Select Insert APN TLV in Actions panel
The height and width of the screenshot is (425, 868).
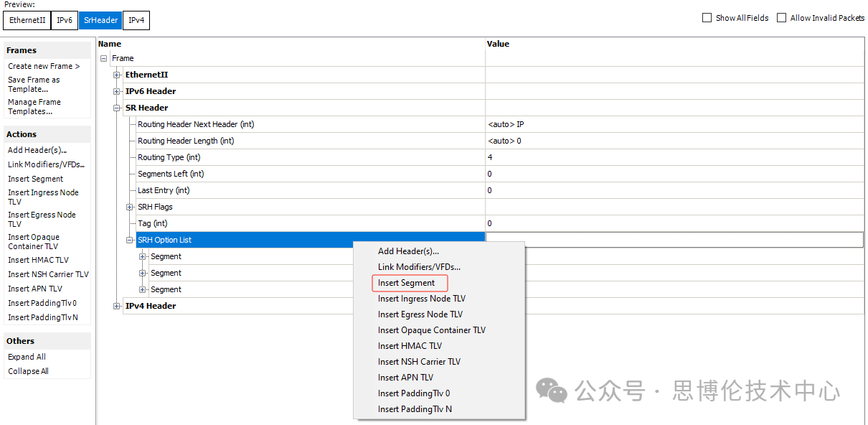coord(35,289)
